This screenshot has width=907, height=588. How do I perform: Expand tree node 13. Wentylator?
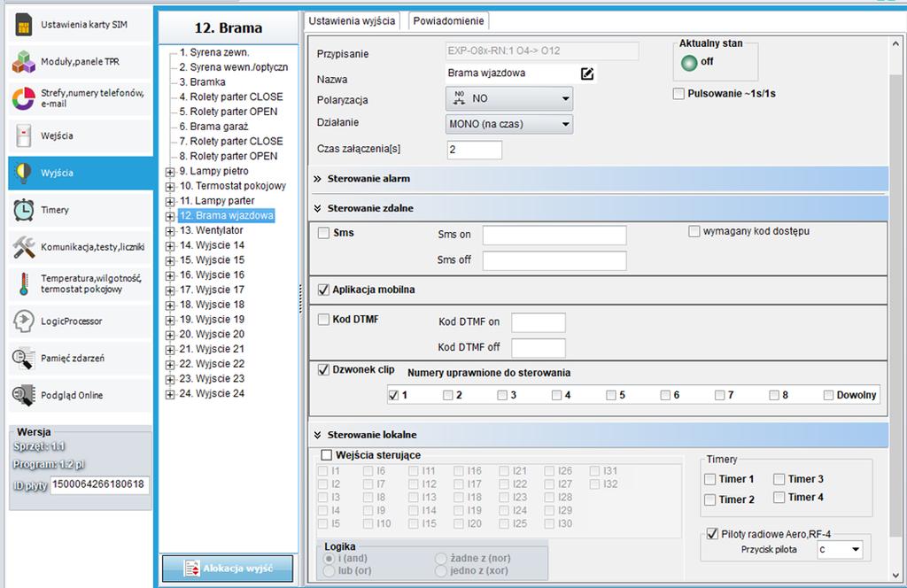click(170, 231)
